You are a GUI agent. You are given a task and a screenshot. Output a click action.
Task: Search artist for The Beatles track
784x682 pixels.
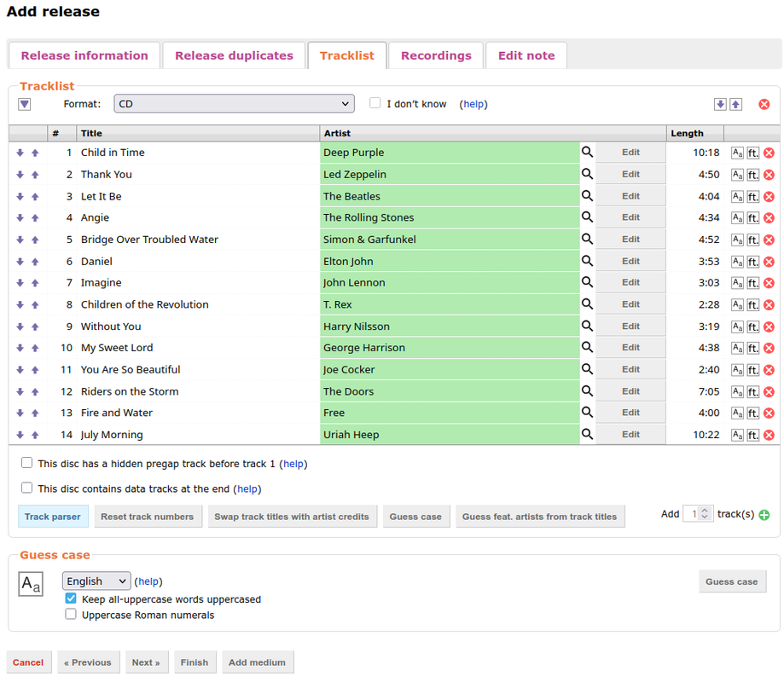[587, 196]
